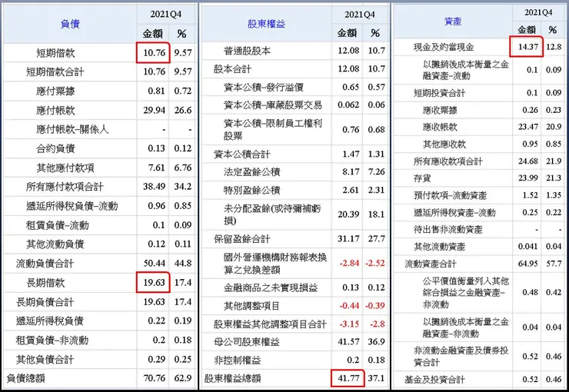Viewport: 569px width, 392px height.
Task: Click 應付帳款 amount 29.94
Action: click(x=155, y=110)
